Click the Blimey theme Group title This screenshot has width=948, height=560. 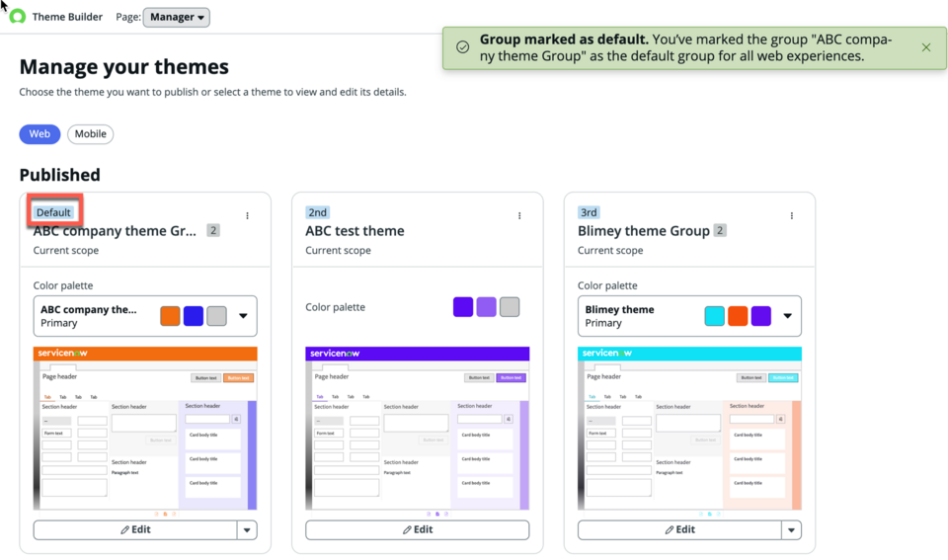point(643,231)
